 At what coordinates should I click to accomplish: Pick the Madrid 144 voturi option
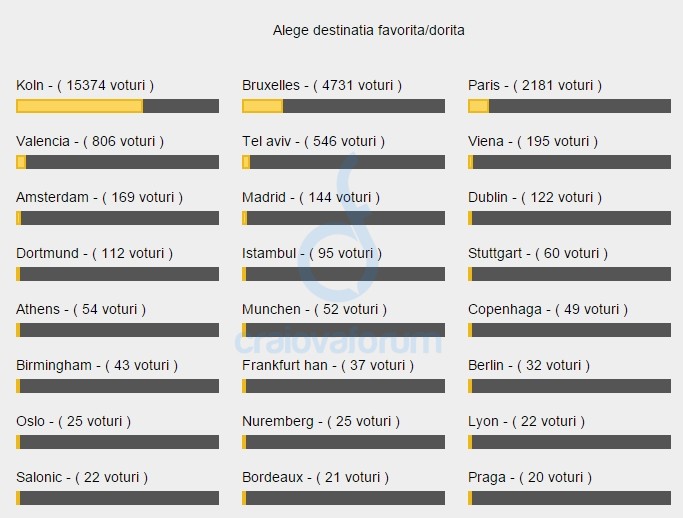coord(311,197)
